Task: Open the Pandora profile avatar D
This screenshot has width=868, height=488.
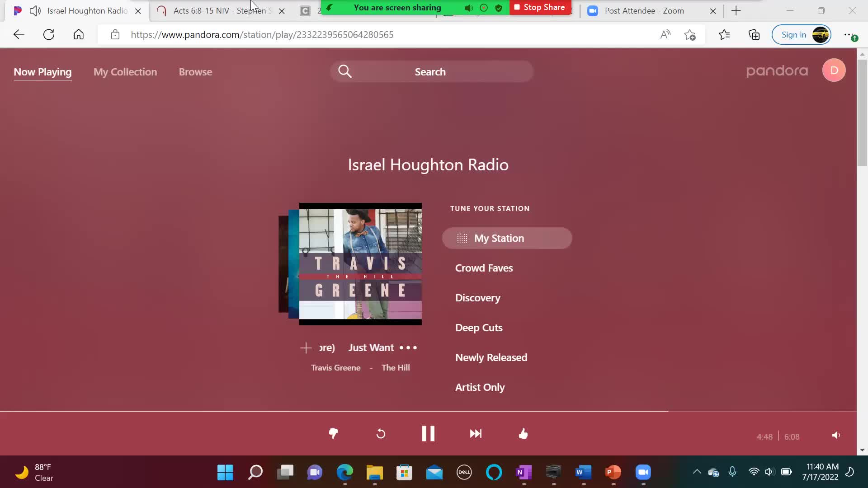Action: [x=834, y=70]
